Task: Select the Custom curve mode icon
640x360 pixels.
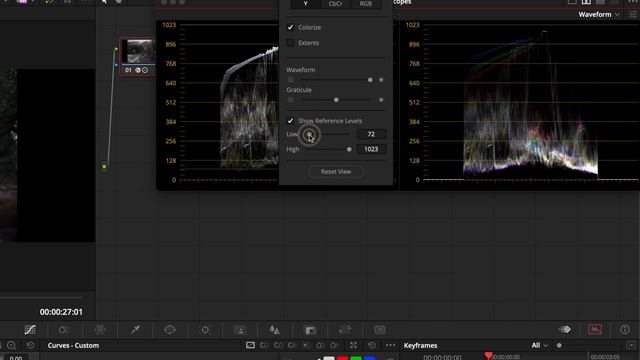Action: [250, 345]
